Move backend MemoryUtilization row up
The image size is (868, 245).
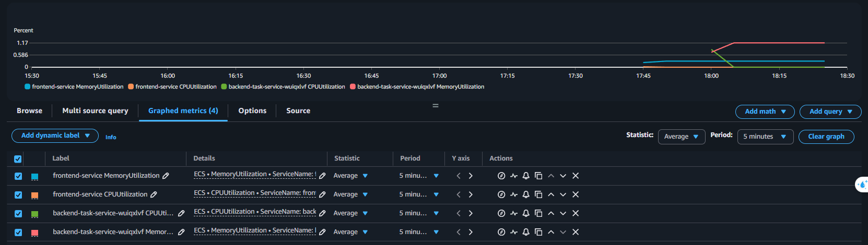(x=551, y=232)
